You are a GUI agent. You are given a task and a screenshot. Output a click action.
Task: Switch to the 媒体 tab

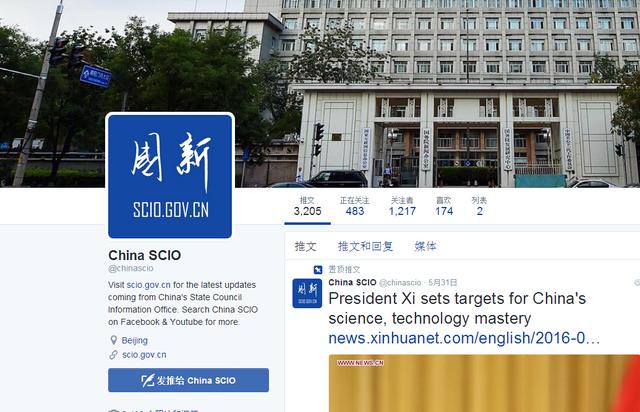(x=425, y=246)
